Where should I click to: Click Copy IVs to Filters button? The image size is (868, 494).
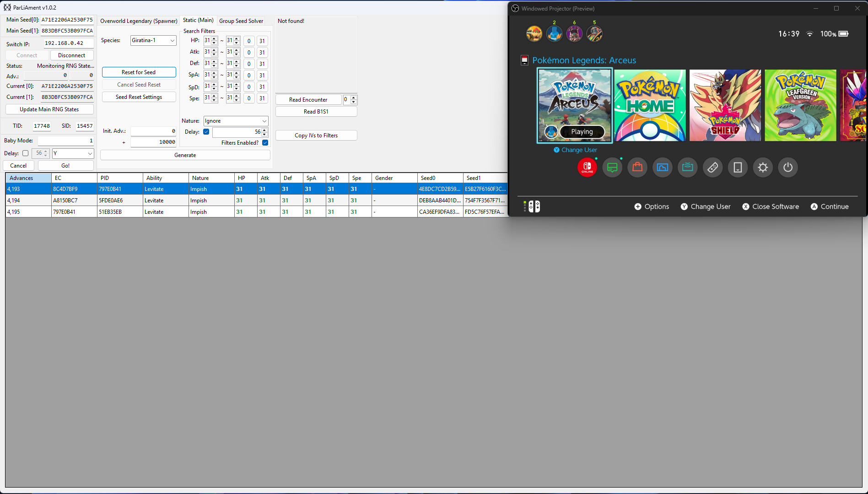tap(316, 136)
